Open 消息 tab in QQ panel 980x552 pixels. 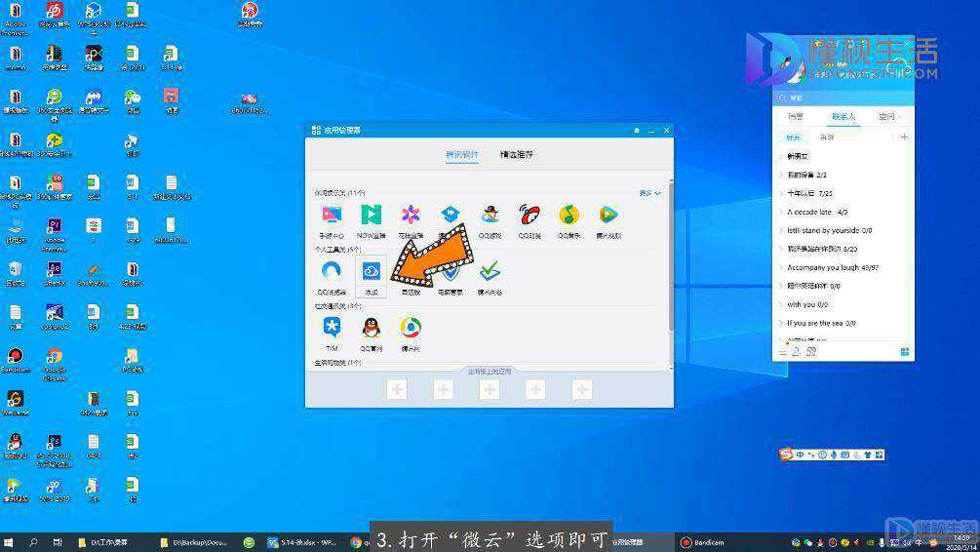(x=795, y=117)
